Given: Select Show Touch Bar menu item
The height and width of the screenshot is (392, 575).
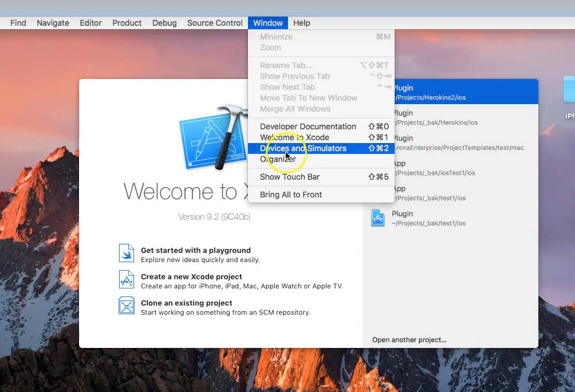Looking at the screenshot, I should tap(321, 177).
